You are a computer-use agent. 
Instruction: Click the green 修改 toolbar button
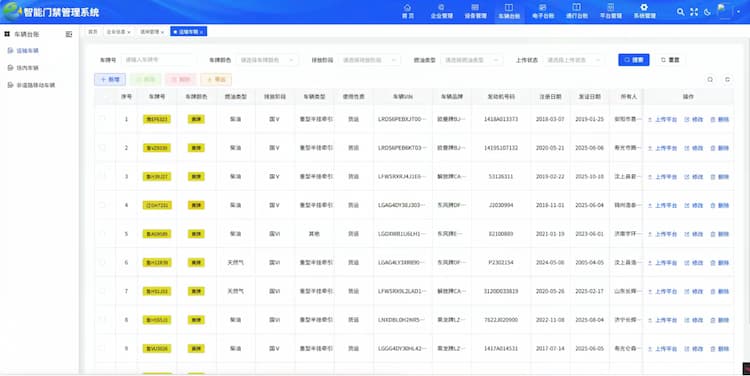145,79
